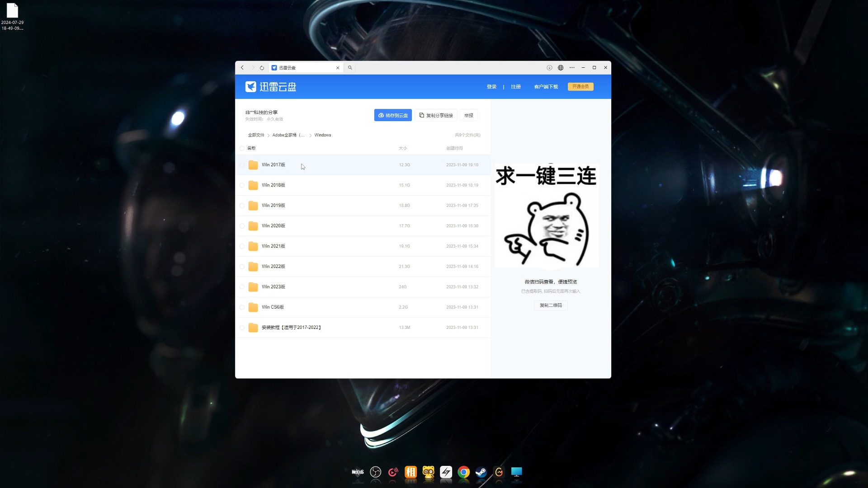The height and width of the screenshot is (488, 868).
Task: Click the 举报 button
Action: 469,115
